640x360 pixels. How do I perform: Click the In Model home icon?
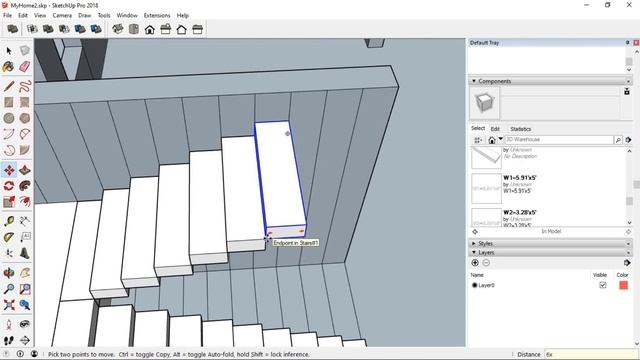[492, 140]
